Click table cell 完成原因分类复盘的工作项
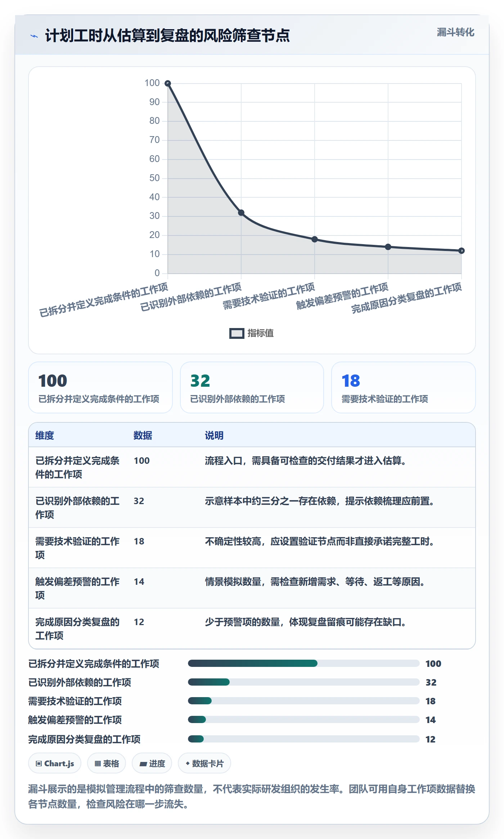 [x=77, y=629]
